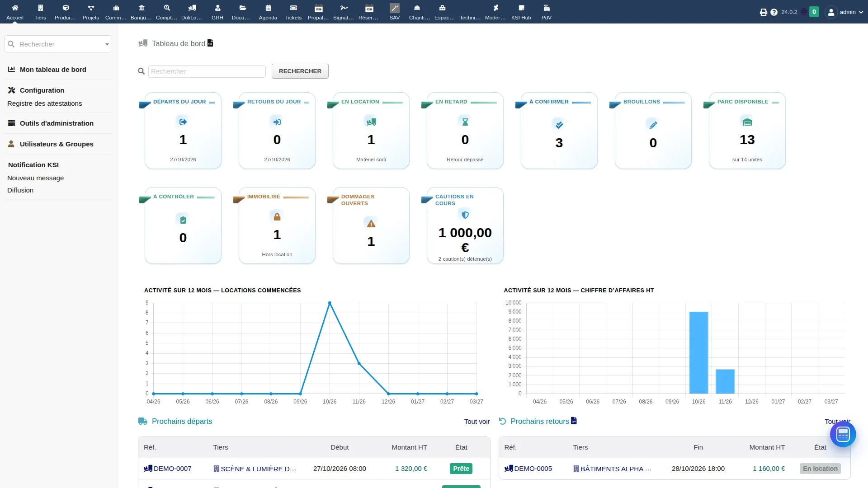Viewport: 868px width, 488px height.
Task: Click the dashboard search input field
Action: 207,71
